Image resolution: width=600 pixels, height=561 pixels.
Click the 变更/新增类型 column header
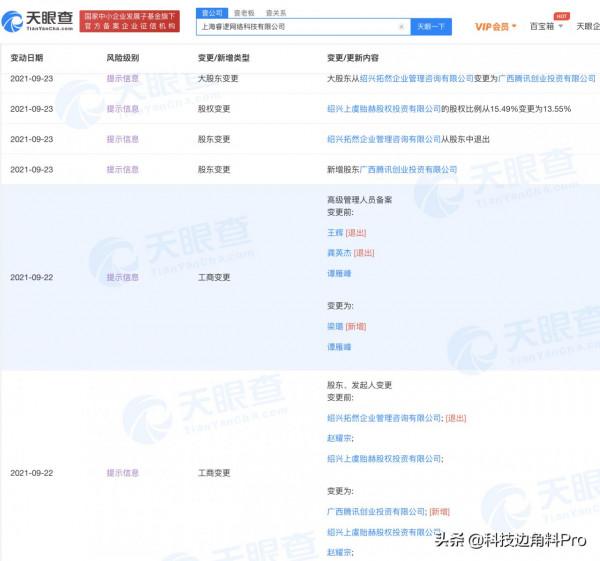coord(224,58)
